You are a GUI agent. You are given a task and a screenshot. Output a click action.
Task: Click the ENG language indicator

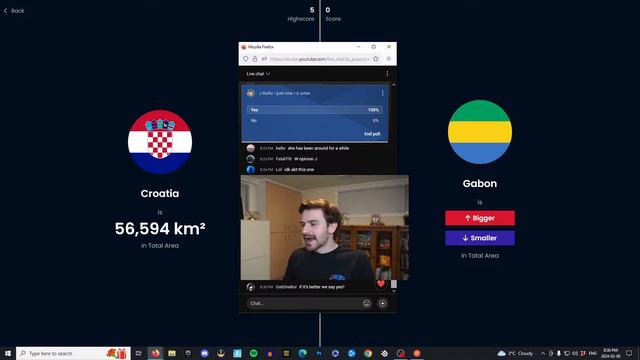pyautogui.click(x=593, y=353)
